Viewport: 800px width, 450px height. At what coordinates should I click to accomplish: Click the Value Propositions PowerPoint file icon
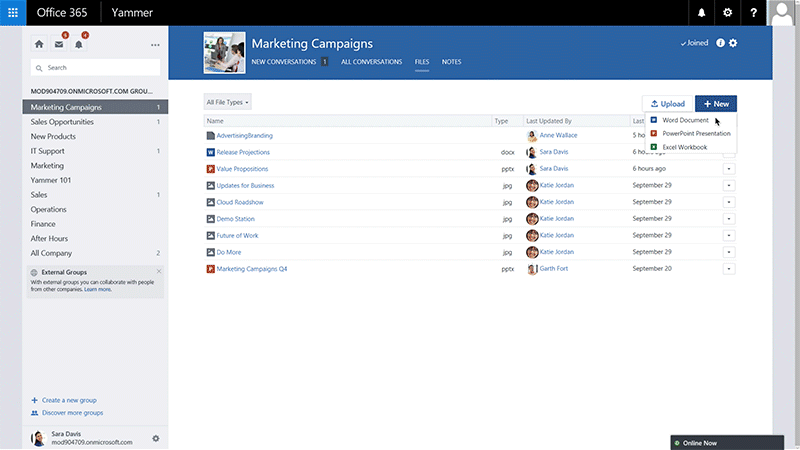coord(210,169)
